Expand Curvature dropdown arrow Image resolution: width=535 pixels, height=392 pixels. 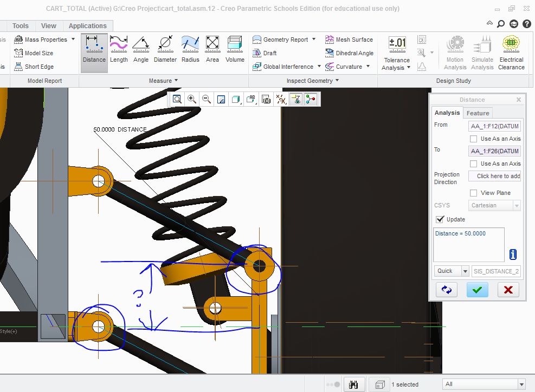click(x=368, y=66)
